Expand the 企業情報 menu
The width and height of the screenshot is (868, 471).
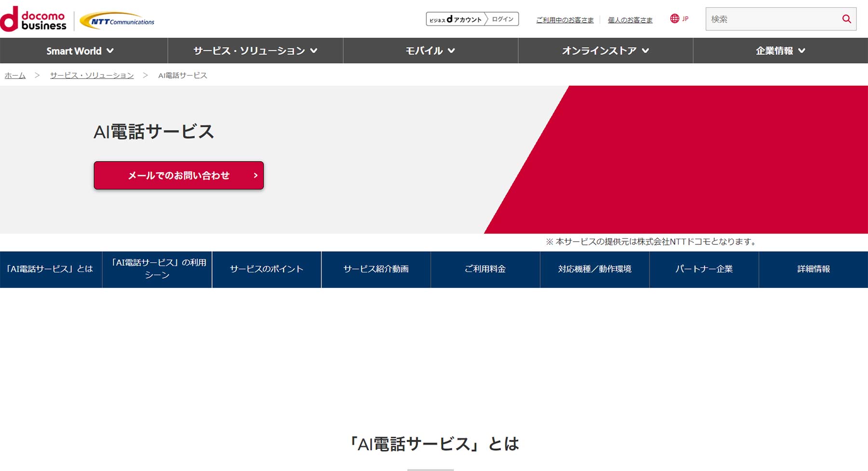(781, 51)
